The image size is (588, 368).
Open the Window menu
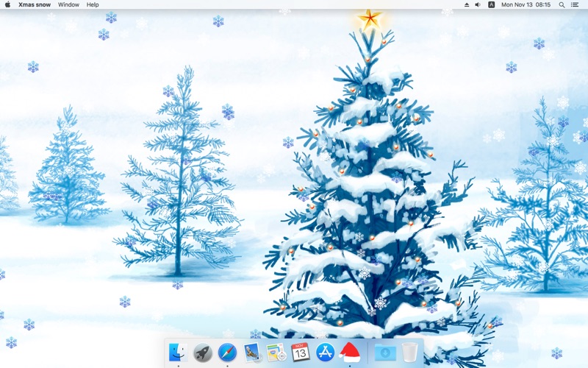point(68,4)
